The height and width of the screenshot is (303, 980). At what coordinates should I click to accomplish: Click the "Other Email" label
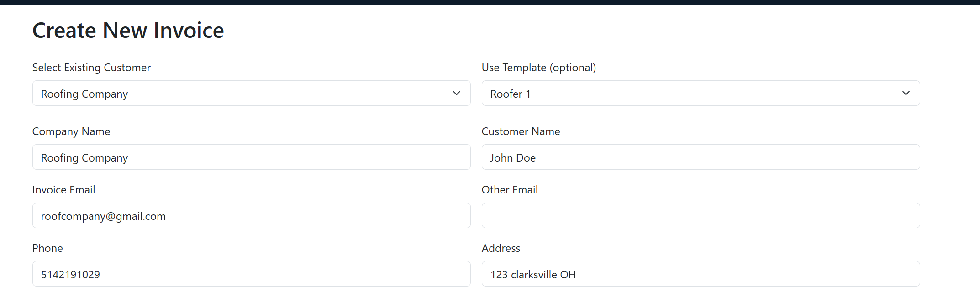pos(510,190)
